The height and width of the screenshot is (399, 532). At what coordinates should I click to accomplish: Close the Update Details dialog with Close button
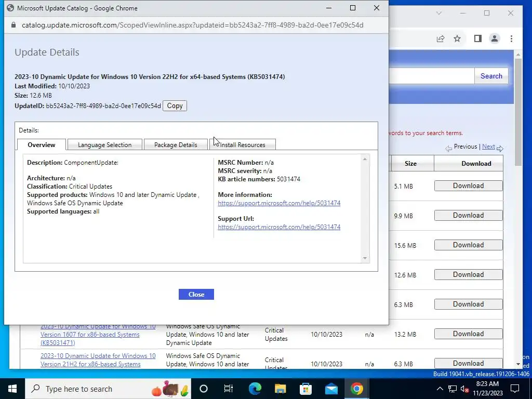coord(196,295)
